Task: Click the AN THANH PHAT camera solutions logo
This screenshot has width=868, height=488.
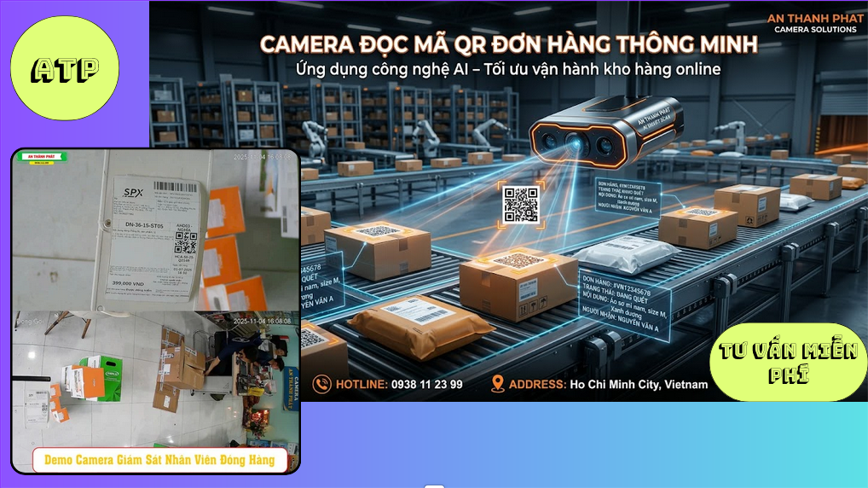Action: click(815, 23)
